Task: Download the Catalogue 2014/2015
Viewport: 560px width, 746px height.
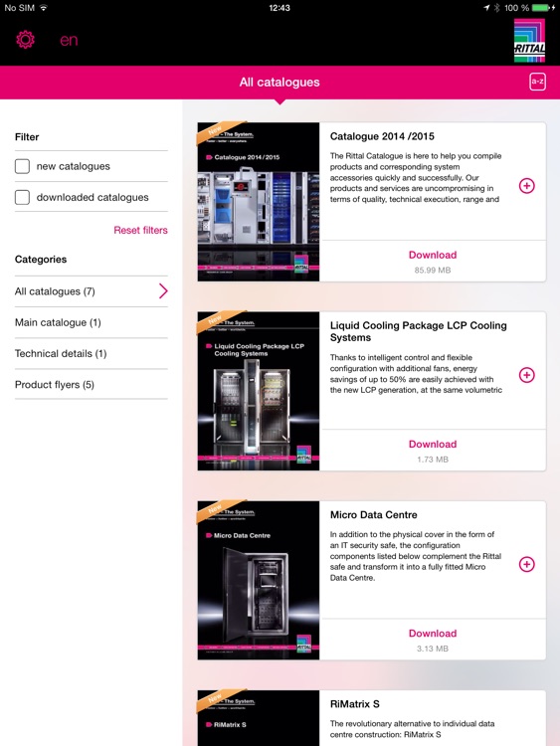Action: pyautogui.click(x=433, y=255)
